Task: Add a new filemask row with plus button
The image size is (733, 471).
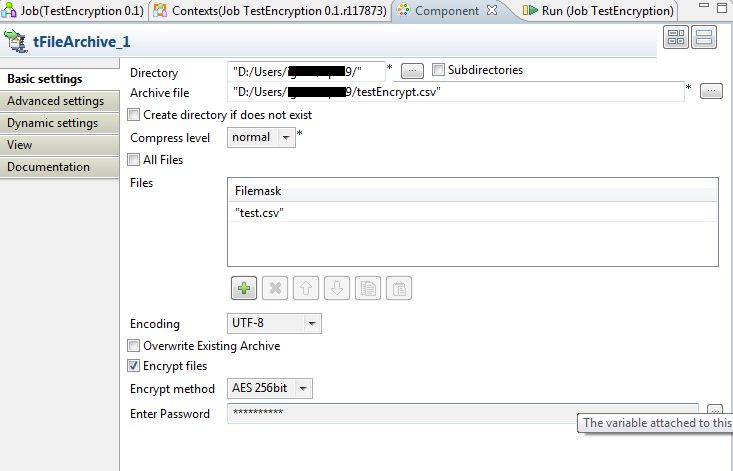Action: (244, 288)
